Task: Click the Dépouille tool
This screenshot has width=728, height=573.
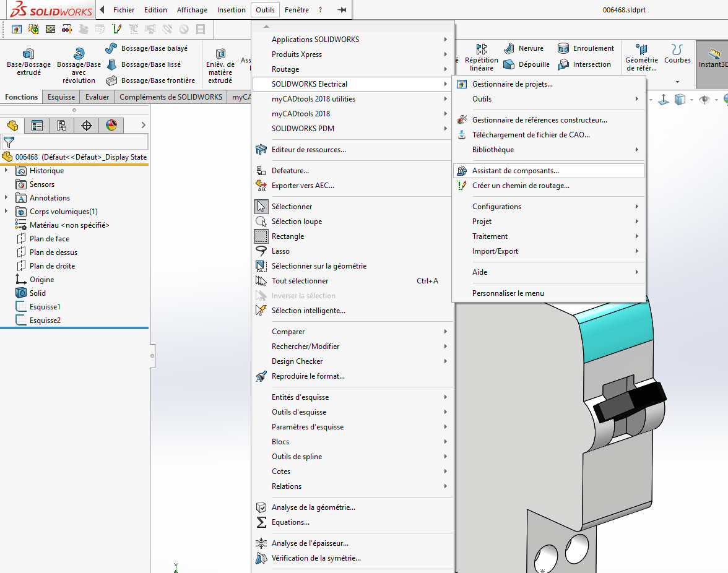Action: 526,64
